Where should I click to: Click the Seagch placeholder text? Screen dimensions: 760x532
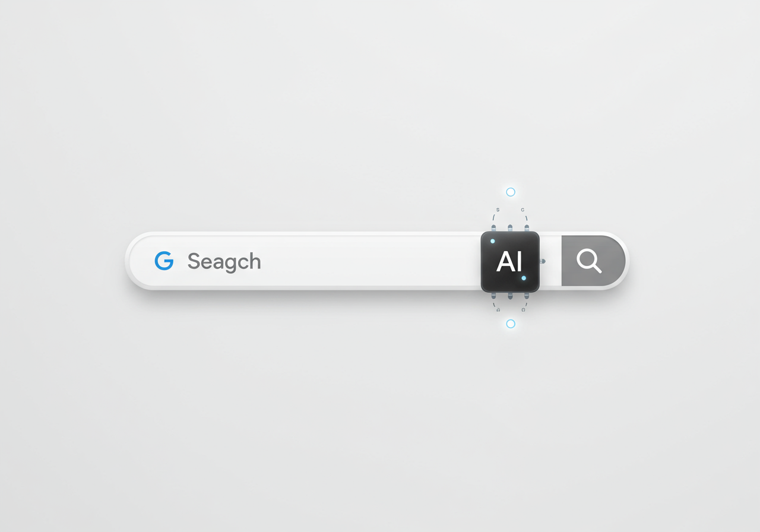224,262
